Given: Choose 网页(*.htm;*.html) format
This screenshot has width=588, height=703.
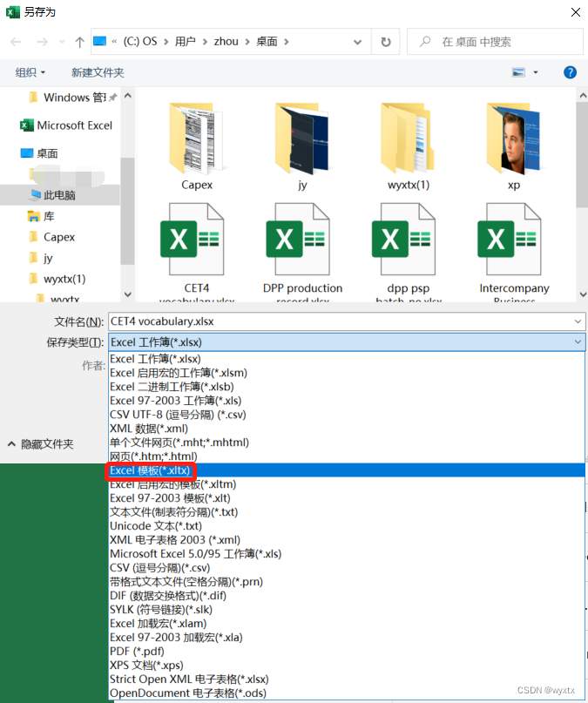Looking at the screenshot, I should 347,456.
